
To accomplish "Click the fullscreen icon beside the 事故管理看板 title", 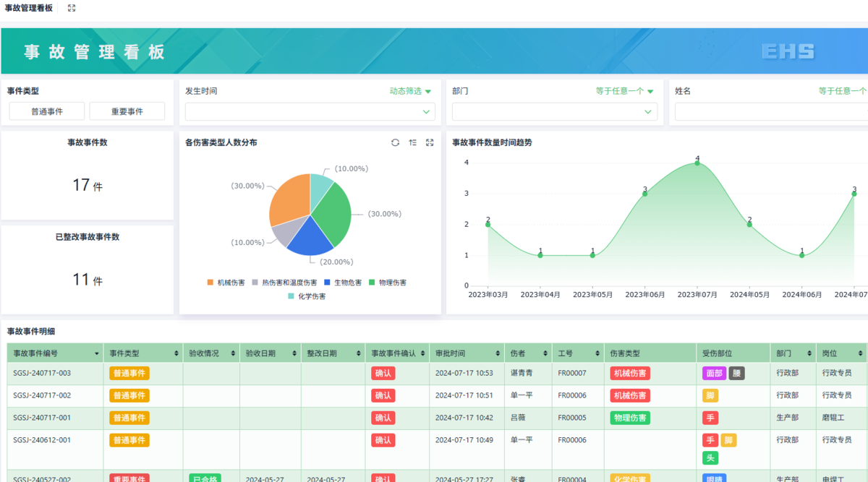I will tap(72, 8).
